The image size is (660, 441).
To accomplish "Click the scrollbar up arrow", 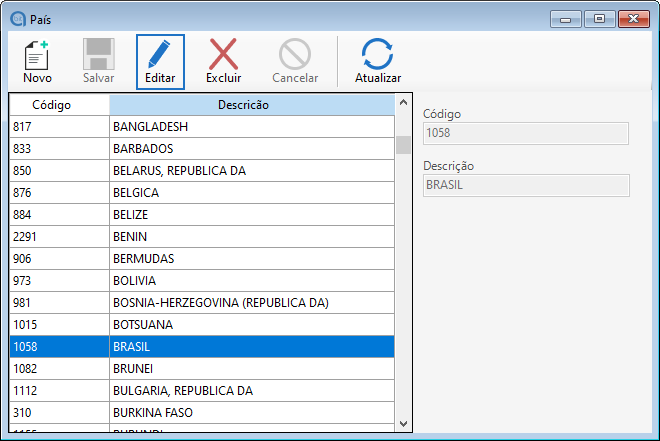I will pos(403,102).
